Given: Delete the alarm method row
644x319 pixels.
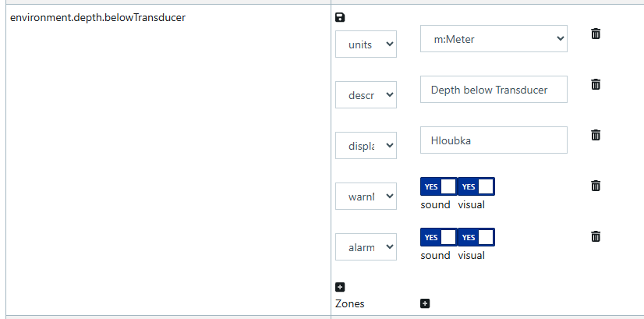Looking at the screenshot, I should [x=596, y=236].
